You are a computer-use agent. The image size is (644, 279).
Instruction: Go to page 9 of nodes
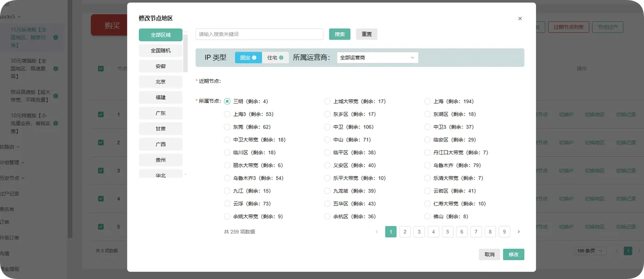(x=505, y=232)
